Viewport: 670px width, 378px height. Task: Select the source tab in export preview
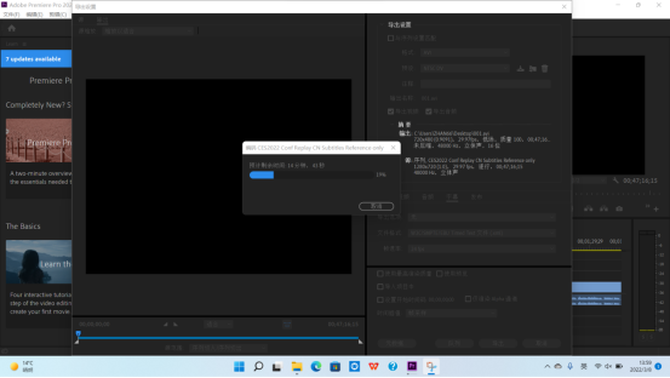[x=81, y=20]
